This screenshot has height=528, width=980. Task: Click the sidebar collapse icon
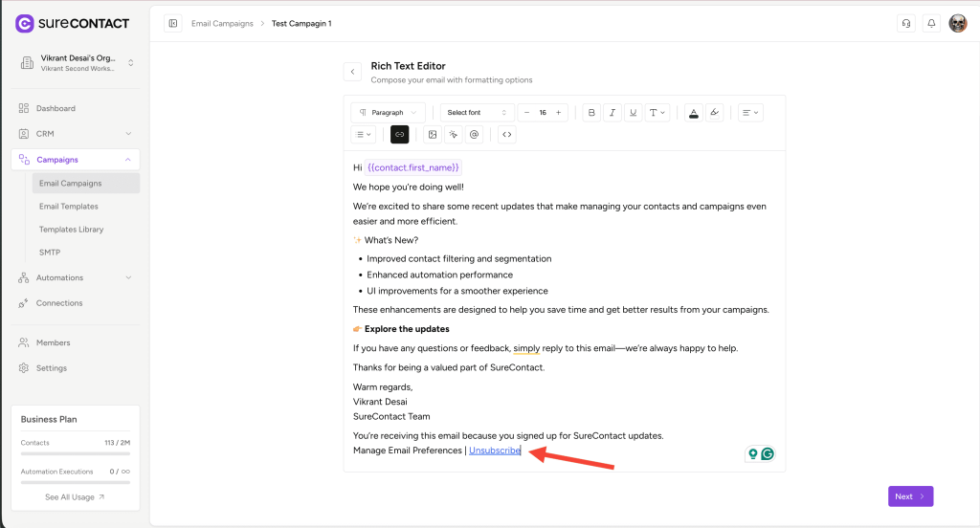173,23
